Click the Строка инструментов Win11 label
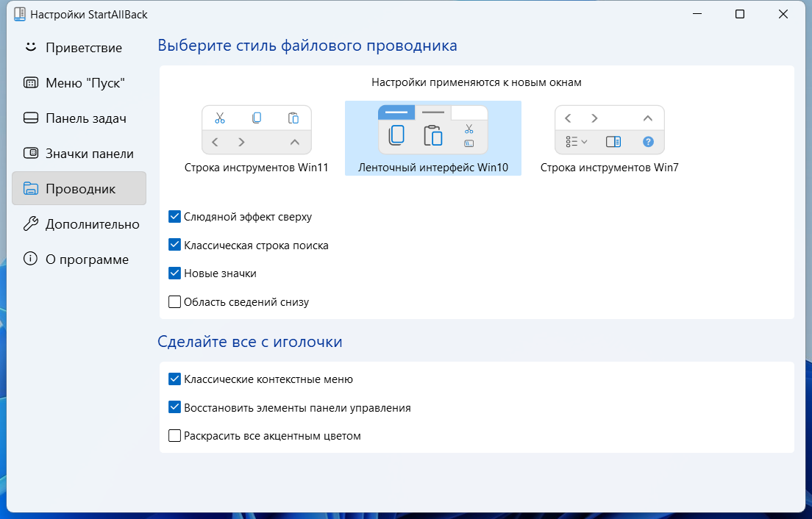The image size is (812, 519). (257, 168)
